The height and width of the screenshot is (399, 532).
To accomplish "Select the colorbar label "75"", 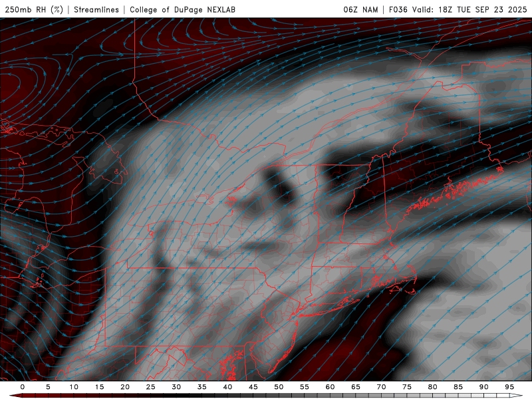I will tap(407, 387).
